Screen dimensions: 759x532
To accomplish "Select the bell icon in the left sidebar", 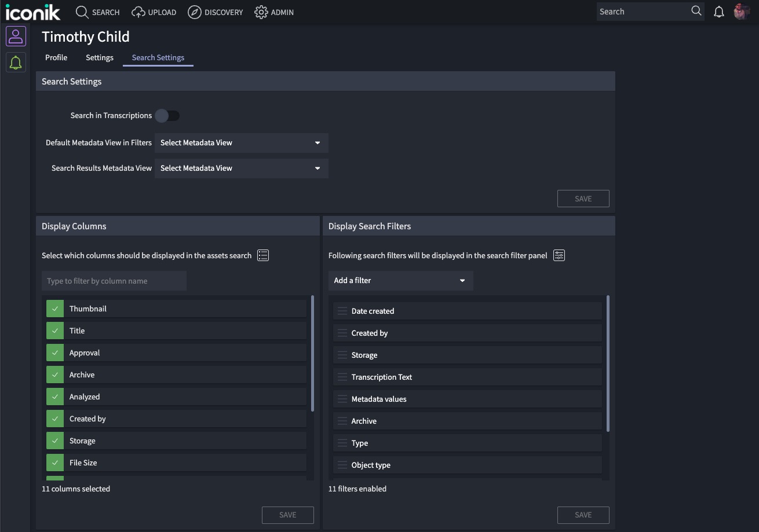I will (x=16, y=62).
